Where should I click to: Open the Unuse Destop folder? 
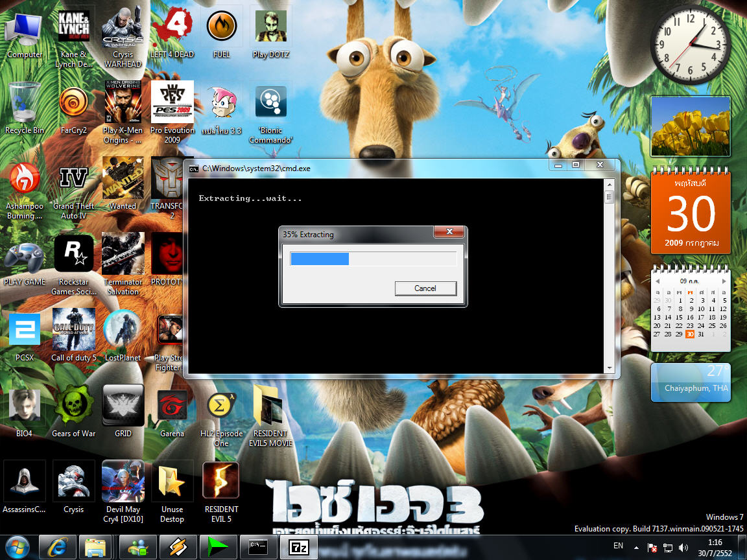tap(172, 493)
